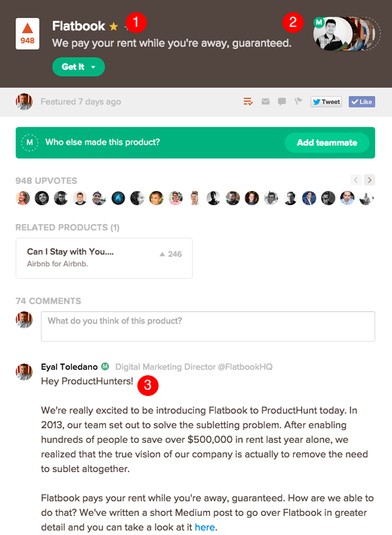392x535 pixels.
Task: Click the Add teammate button
Action: click(327, 142)
